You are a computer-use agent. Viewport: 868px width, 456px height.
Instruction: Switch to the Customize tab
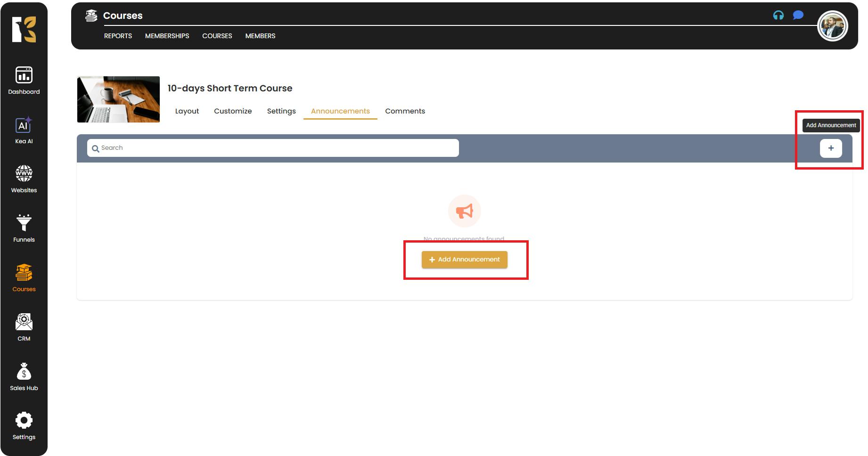(233, 111)
